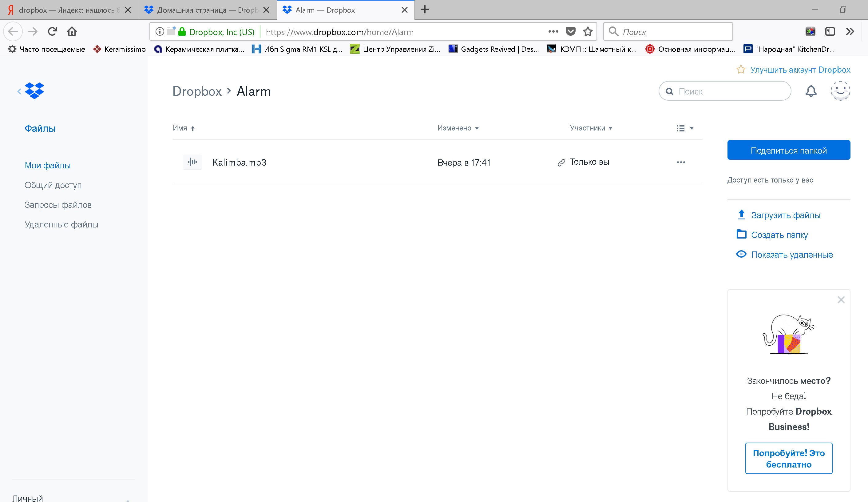
Task: Open Общий доступ in sidebar
Action: click(53, 185)
